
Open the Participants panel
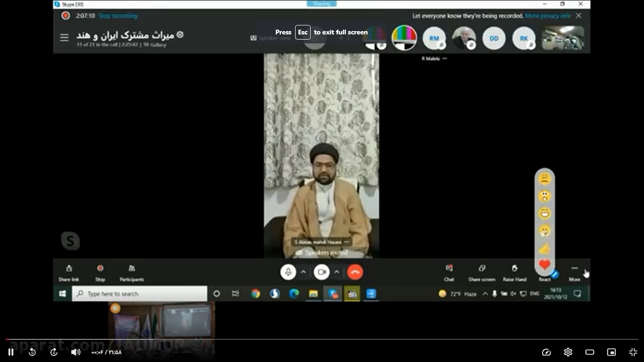click(x=132, y=273)
